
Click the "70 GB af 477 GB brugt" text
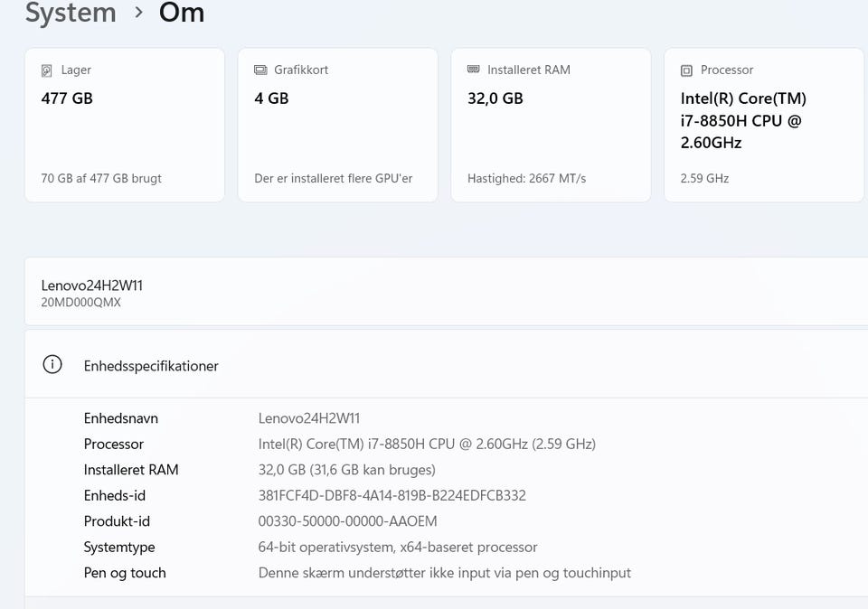[x=101, y=178]
